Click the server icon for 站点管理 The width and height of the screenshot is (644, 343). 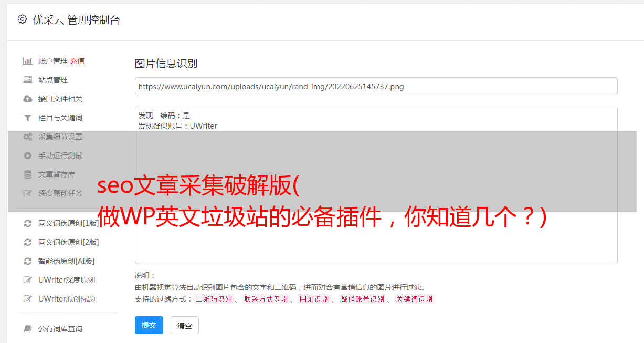[28, 80]
